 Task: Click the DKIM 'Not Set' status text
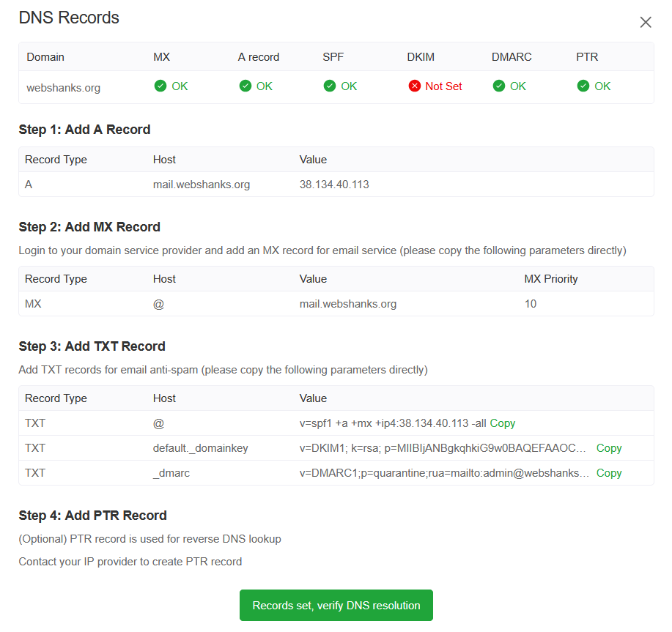[x=443, y=86]
